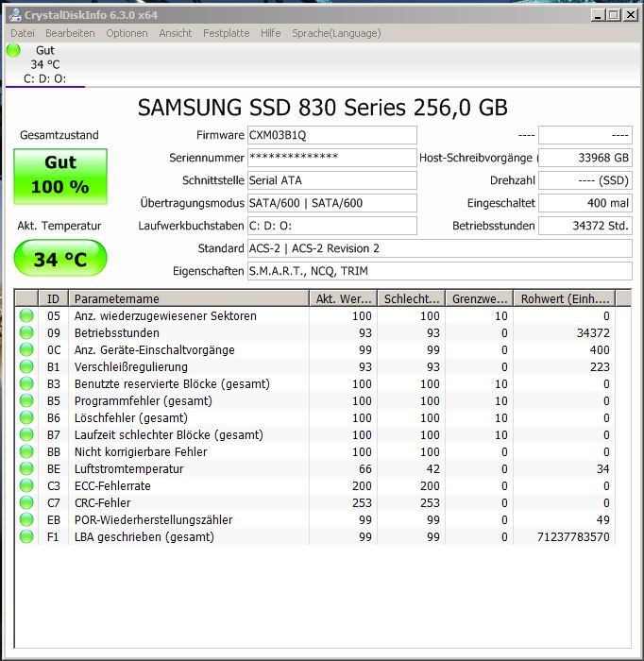Click the Eingeschaltet value 400 mal
This screenshot has height=661, width=644.
tap(585, 203)
